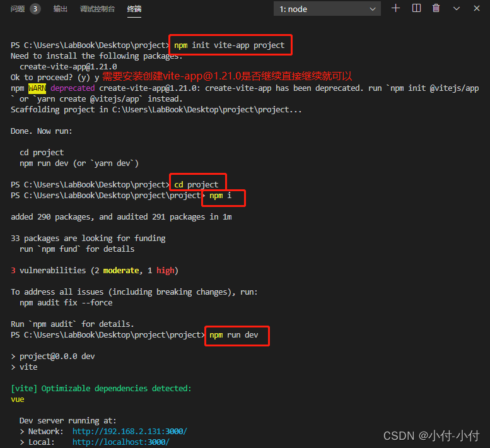The height and width of the screenshot is (448, 490).
Task: Click 'Run `npm audit` for details.' line
Action: tap(72, 324)
